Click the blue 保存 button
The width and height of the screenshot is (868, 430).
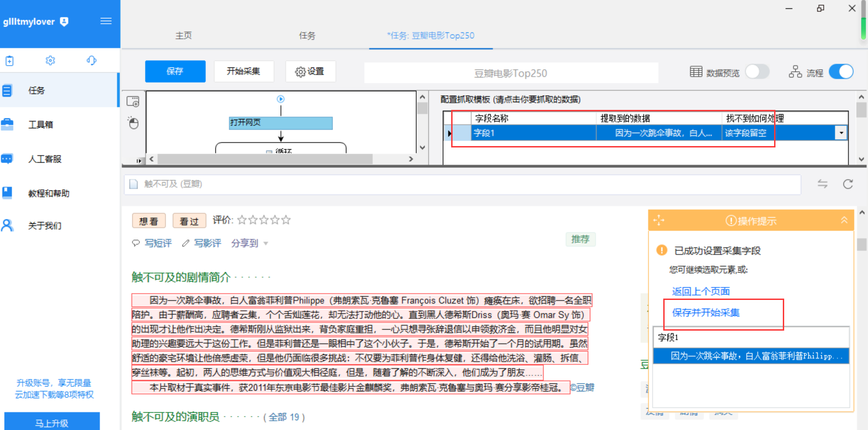175,71
